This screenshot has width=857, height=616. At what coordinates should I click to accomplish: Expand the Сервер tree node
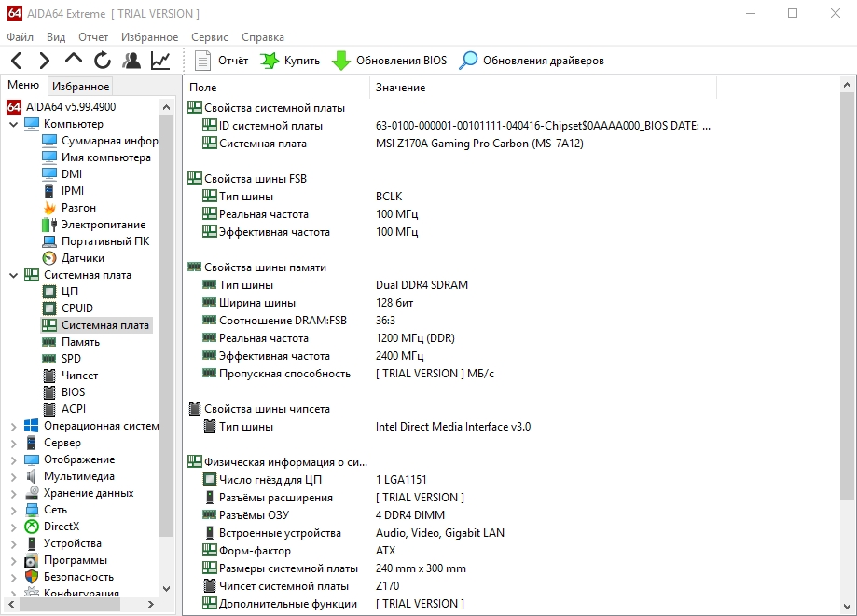(14, 444)
